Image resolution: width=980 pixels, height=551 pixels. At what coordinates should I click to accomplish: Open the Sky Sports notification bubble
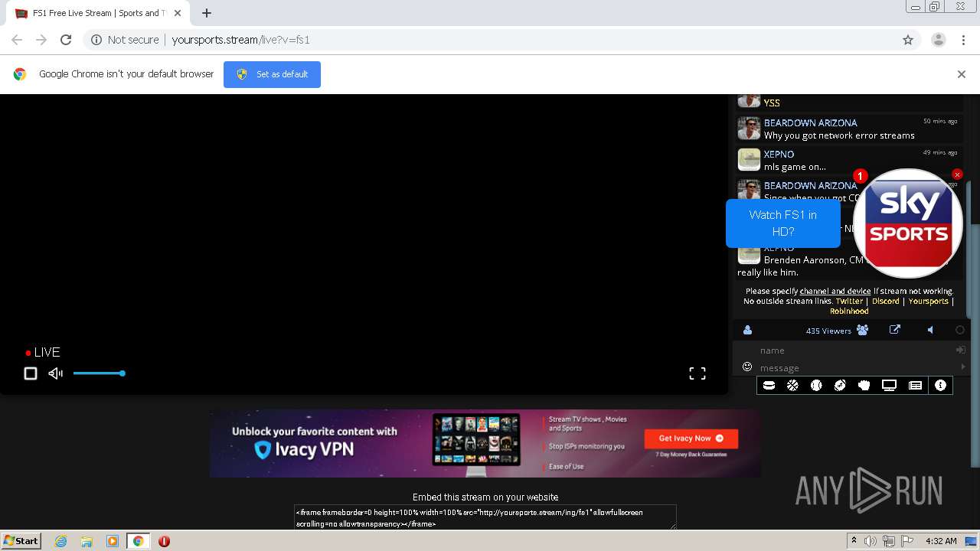tap(907, 223)
